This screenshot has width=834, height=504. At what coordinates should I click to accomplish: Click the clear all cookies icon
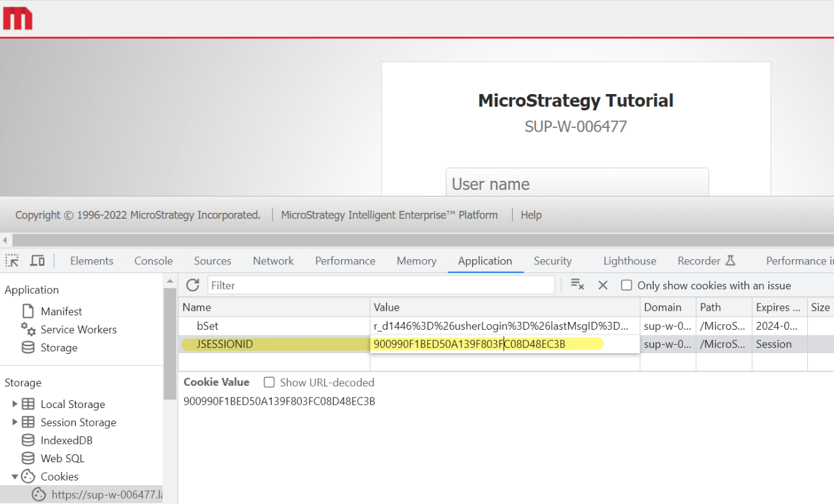point(577,285)
